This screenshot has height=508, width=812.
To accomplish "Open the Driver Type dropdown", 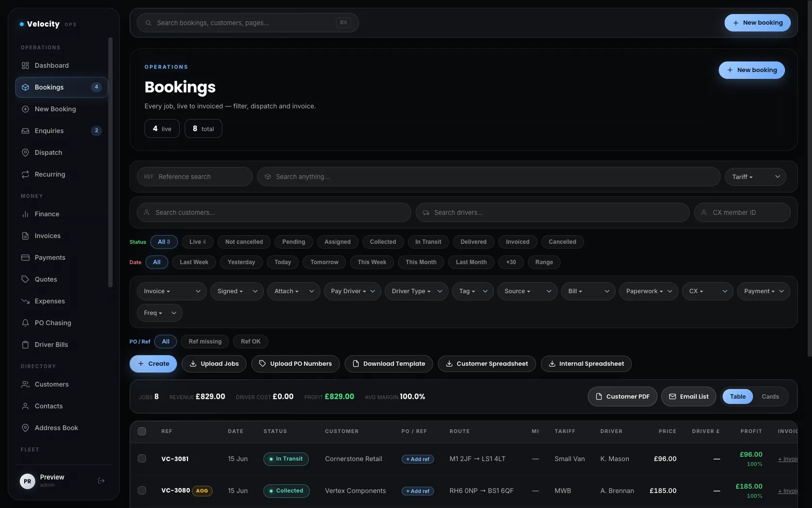I will pyautogui.click(x=417, y=291).
